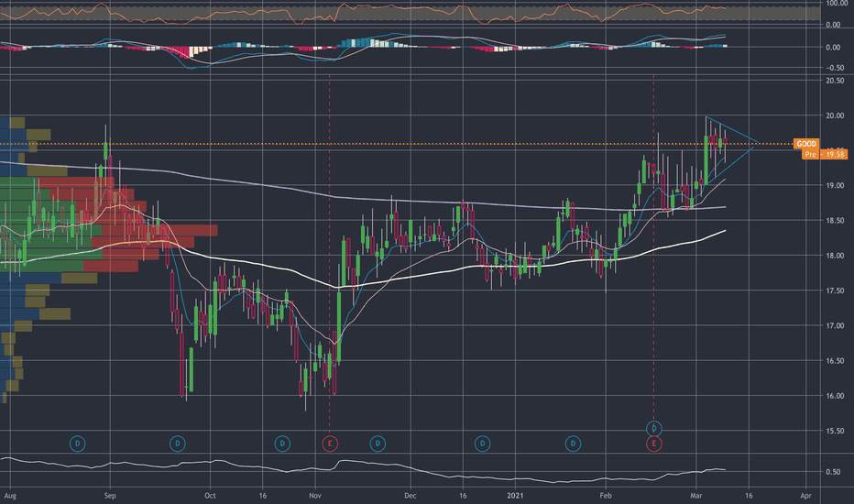The height and width of the screenshot is (504, 854).
Task: Click the 16.00 price axis label
Action: pyautogui.click(x=835, y=396)
